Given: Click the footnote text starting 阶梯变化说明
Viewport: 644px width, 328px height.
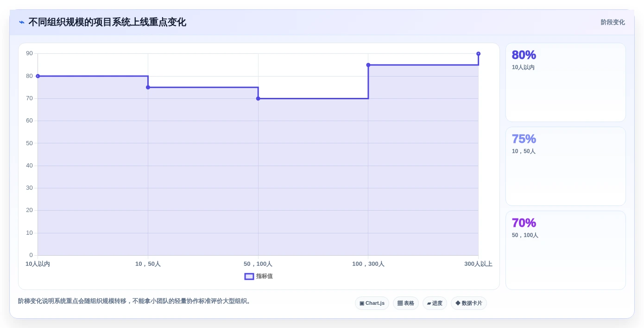Looking at the screenshot, I should [x=135, y=301].
